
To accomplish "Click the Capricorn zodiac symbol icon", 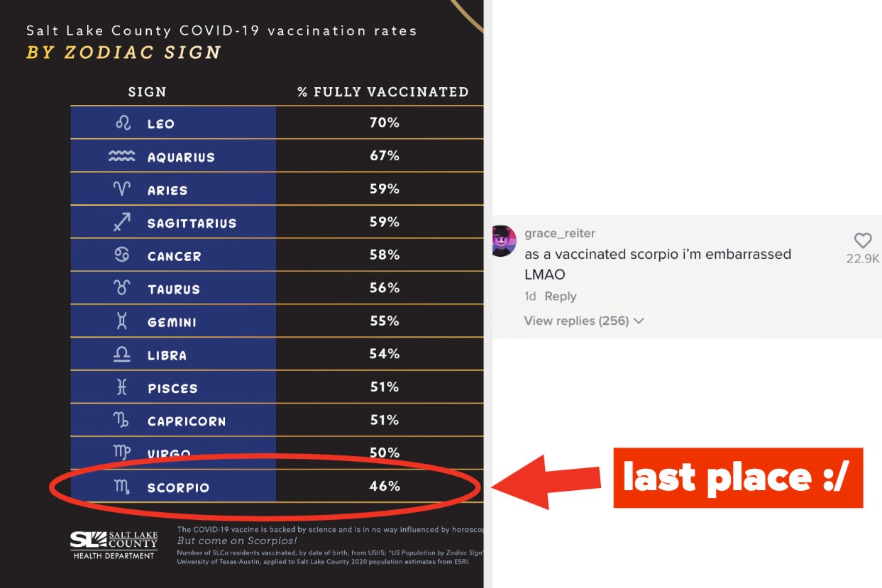I will [x=122, y=421].
